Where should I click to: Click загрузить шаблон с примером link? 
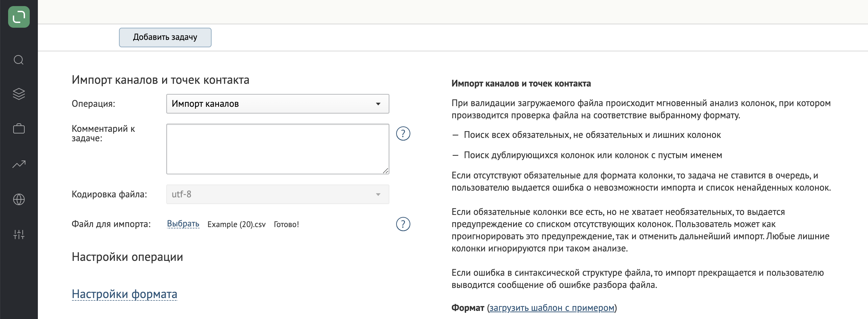point(552,308)
